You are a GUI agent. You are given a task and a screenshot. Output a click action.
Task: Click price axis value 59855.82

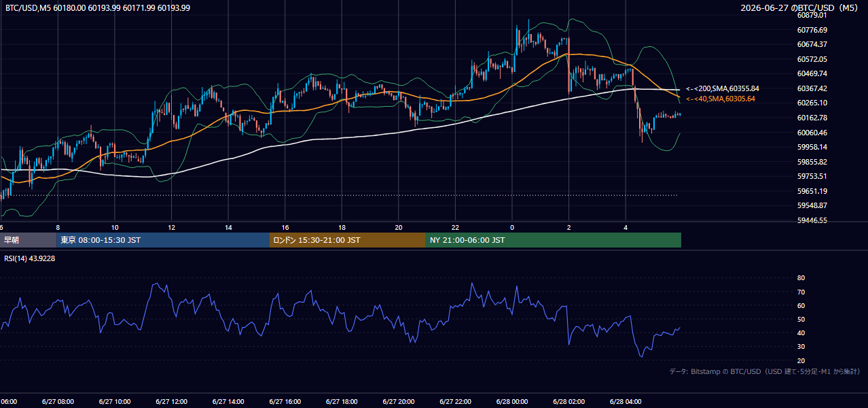point(812,162)
